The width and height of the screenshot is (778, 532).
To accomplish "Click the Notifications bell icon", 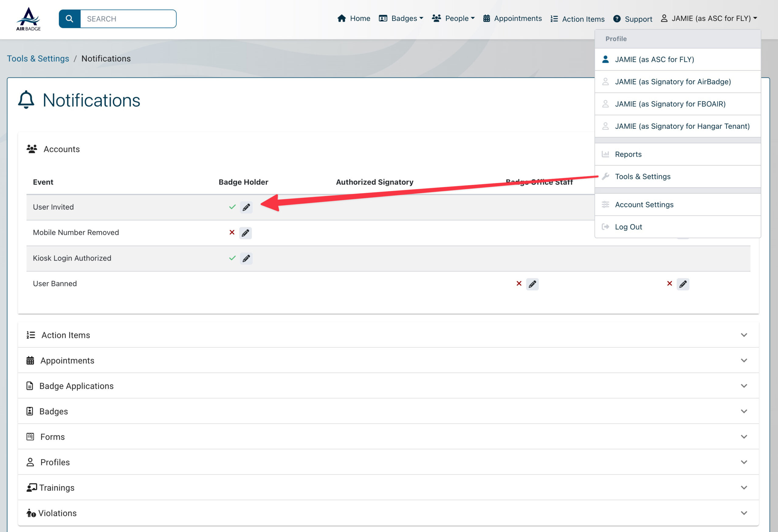I will [x=26, y=100].
